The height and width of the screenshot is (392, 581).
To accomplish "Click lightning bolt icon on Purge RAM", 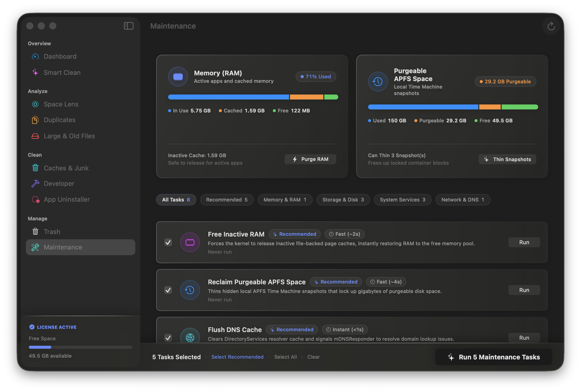I will (x=295, y=159).
